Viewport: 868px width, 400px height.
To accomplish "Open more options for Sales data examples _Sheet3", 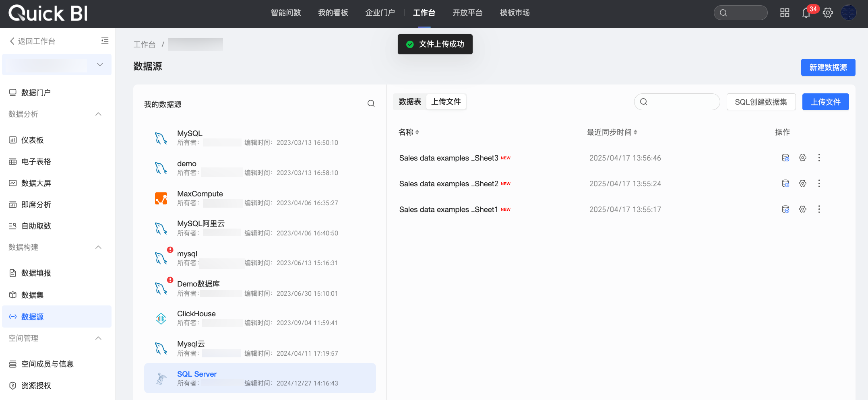I will [819, 158].
